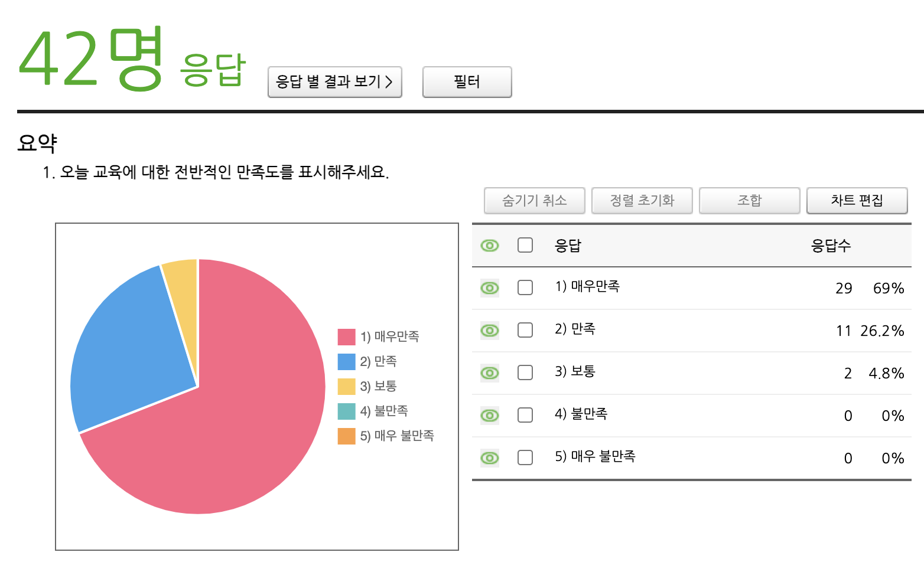Check the select-all checkbox in header

[525, 245]
